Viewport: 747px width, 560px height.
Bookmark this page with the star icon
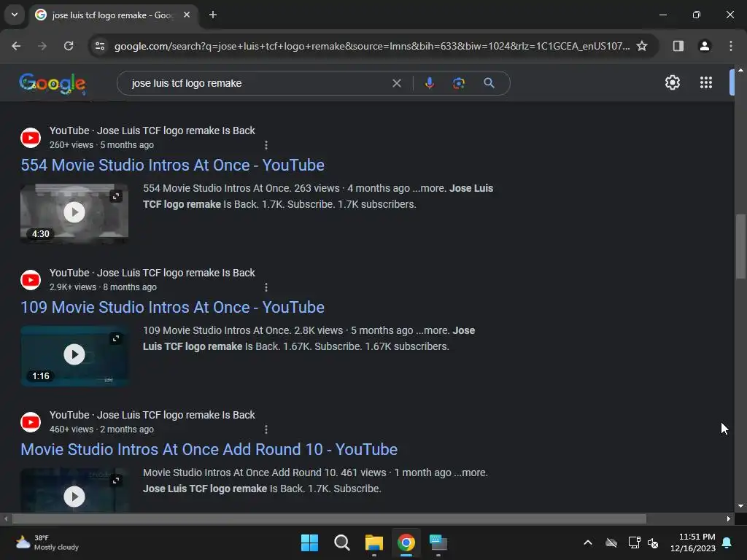[642, 46]
